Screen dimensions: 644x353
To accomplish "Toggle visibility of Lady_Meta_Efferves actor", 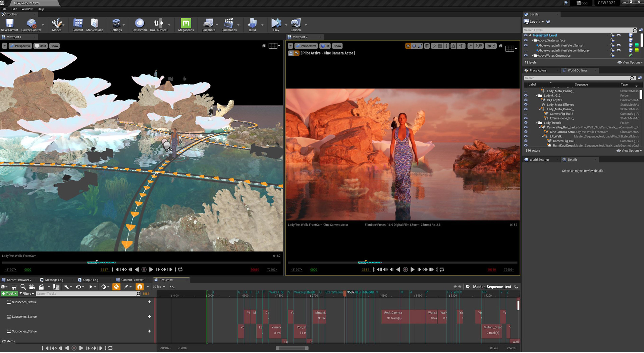I will tap(526, 105).
